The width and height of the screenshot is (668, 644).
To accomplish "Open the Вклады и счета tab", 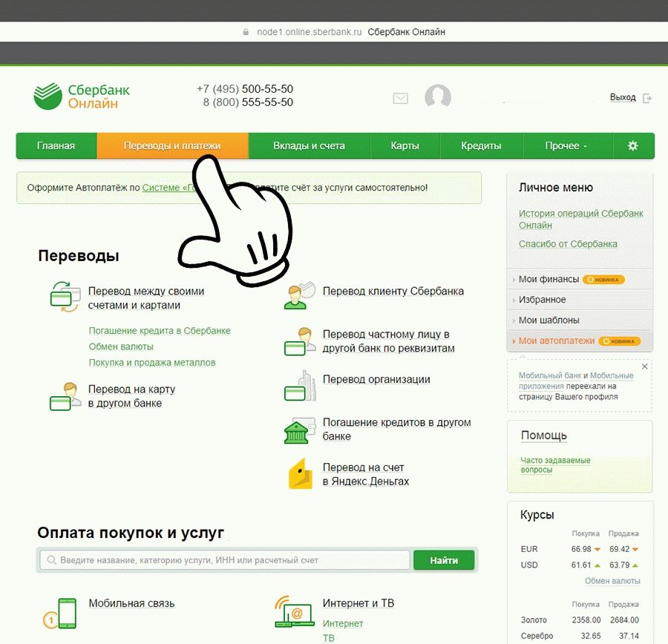I will (x=309, y=146).
